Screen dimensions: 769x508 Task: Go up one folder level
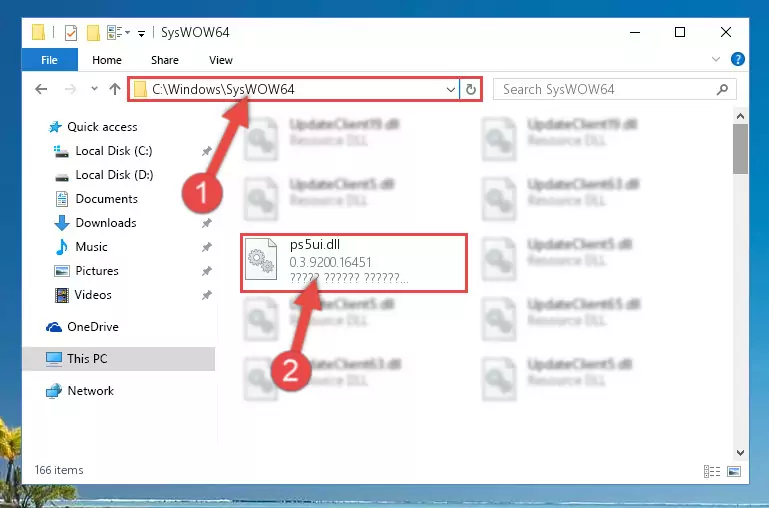(115, 89)
